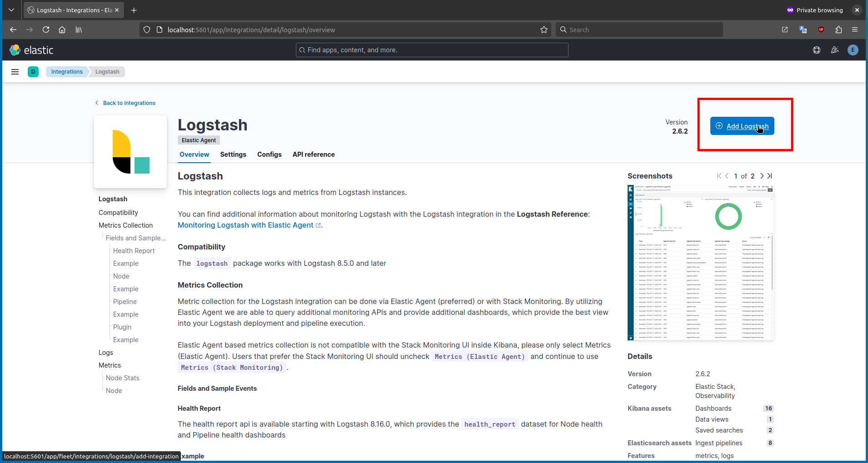The image size is (868, 463).
Task: Click Integrations breadcrumb
Action: 67,72
